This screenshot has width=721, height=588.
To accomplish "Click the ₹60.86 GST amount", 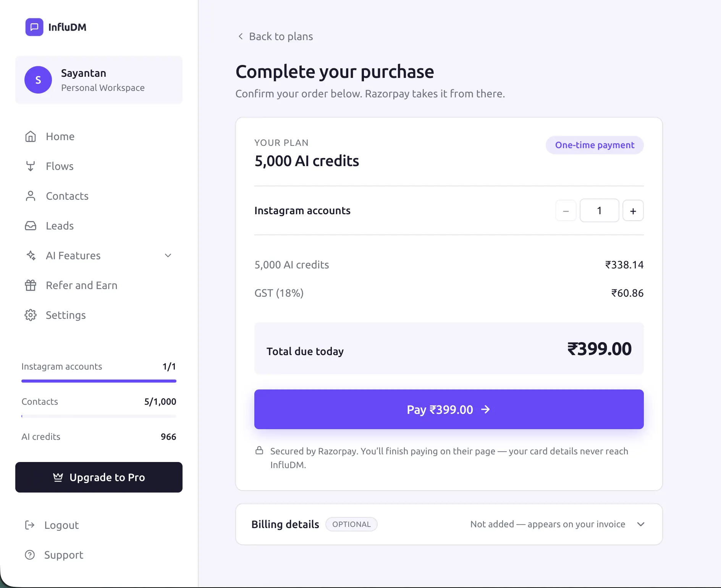I will point(627,293).
